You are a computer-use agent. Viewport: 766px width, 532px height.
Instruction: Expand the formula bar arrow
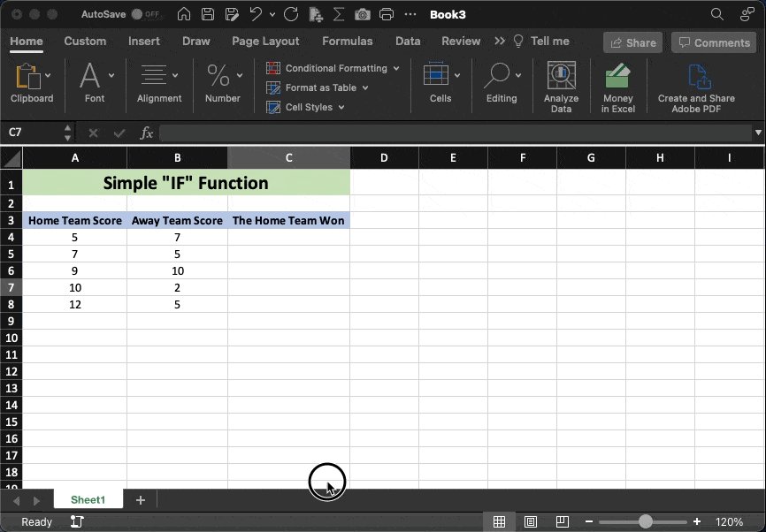(x=758, y=133)
